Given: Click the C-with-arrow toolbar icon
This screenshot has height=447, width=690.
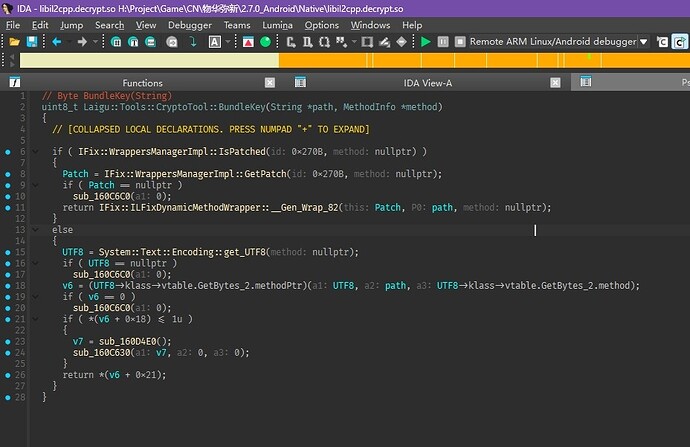Looking at the screenshot, I should click(x=290, y=42).
